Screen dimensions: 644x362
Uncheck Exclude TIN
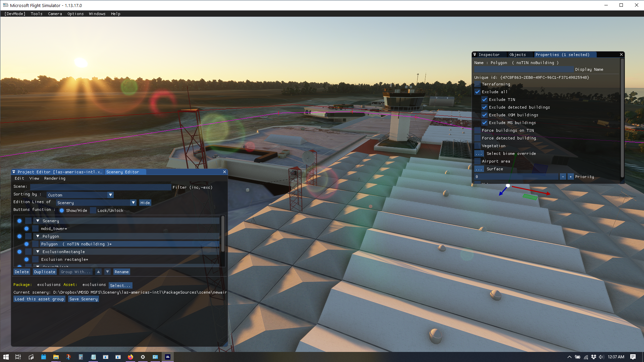coord(484,100)
